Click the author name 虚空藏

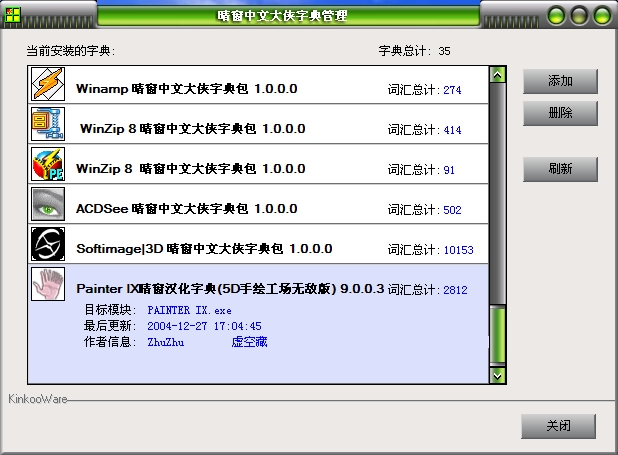pos(249,342)
